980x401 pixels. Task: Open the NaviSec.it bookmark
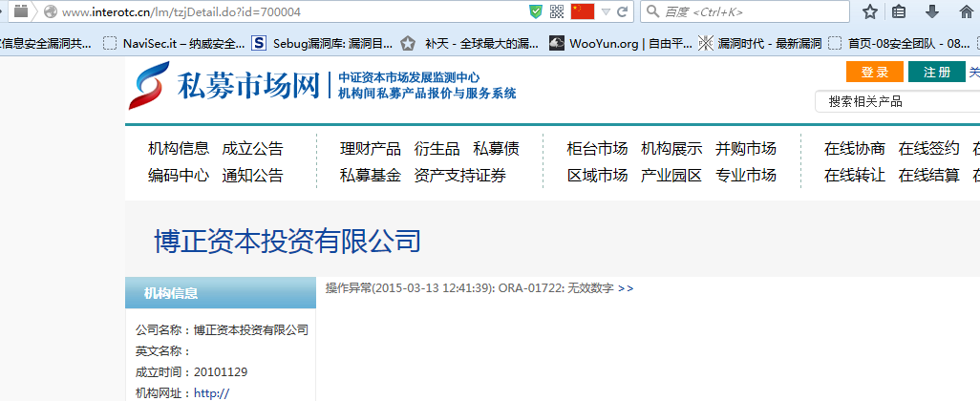[175, 43]
